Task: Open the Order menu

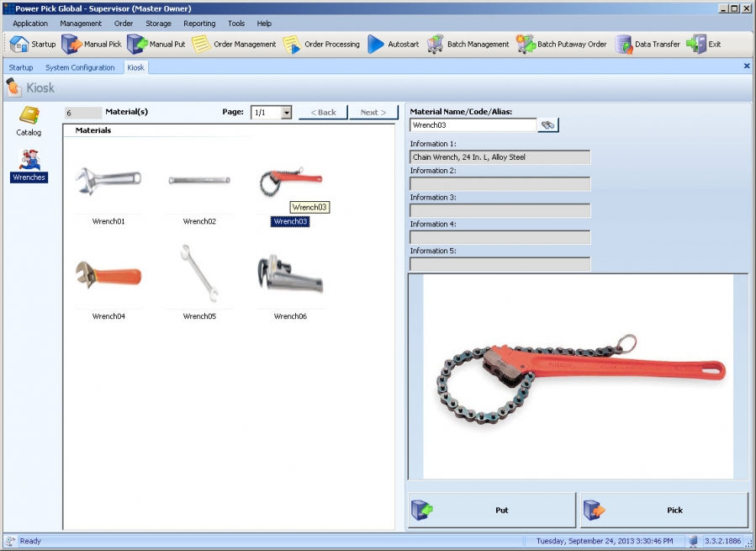Action: (x=123, y=23)
